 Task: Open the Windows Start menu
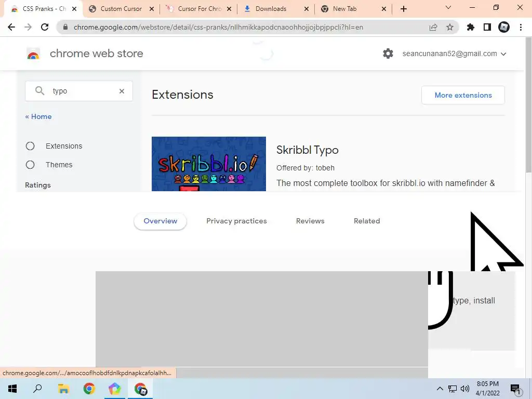[x=12, y=389]
